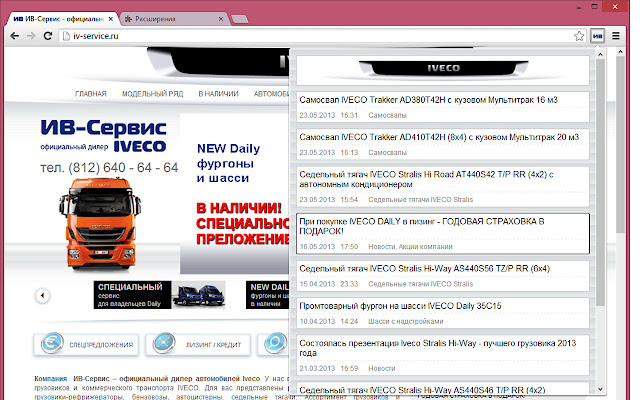
Task: Click the carousel previous arrow button
Action: pyautogui.click(x=42, y=296)
